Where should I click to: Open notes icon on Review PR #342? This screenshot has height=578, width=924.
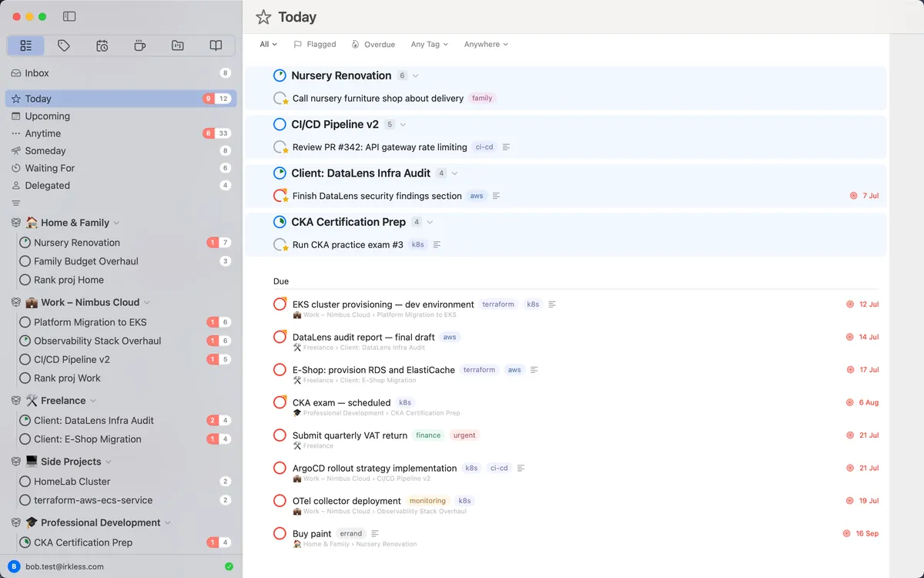[506, 147]
